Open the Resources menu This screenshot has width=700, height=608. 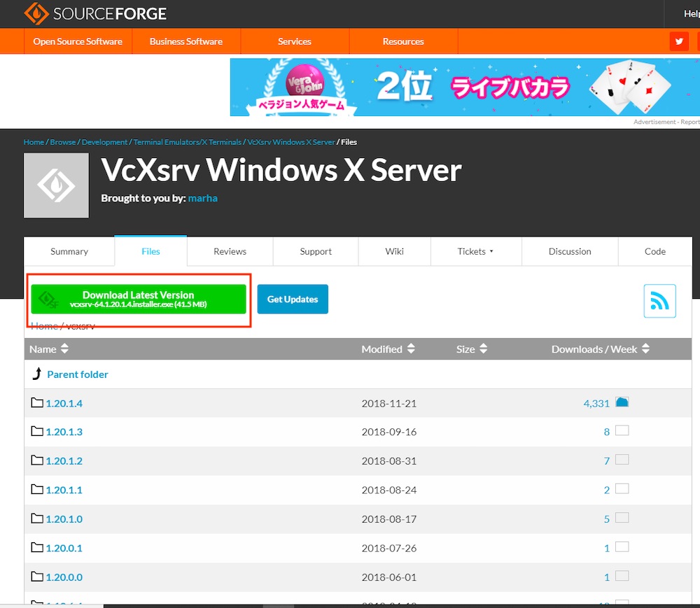tap(403, 41)
